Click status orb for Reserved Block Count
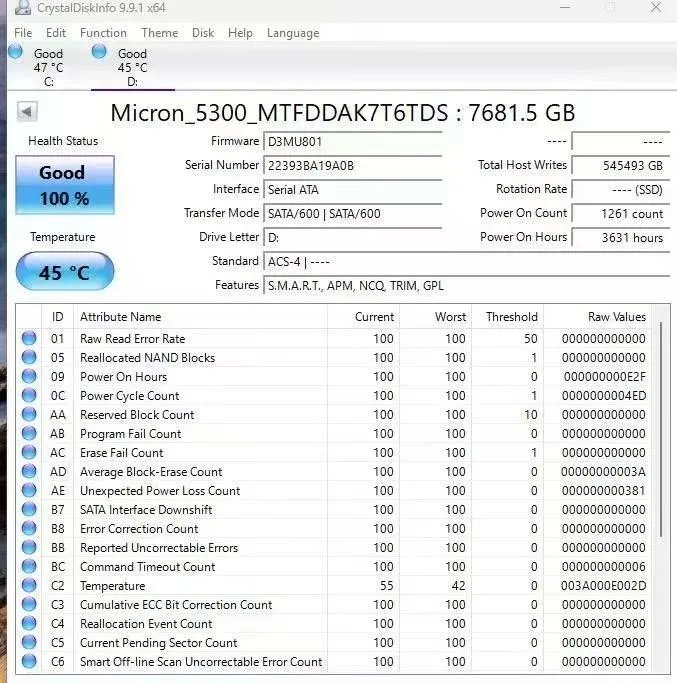The height and width of the screenshot is (683, 677). point(29,414)
